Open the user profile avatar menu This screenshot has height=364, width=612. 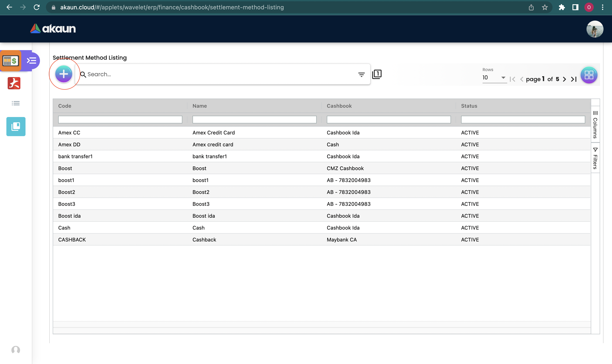pyautogui.click(x=595, y=29)
